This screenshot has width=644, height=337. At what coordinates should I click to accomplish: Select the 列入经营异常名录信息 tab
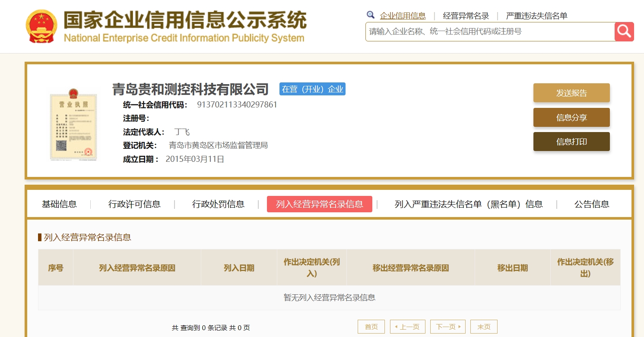320,204
